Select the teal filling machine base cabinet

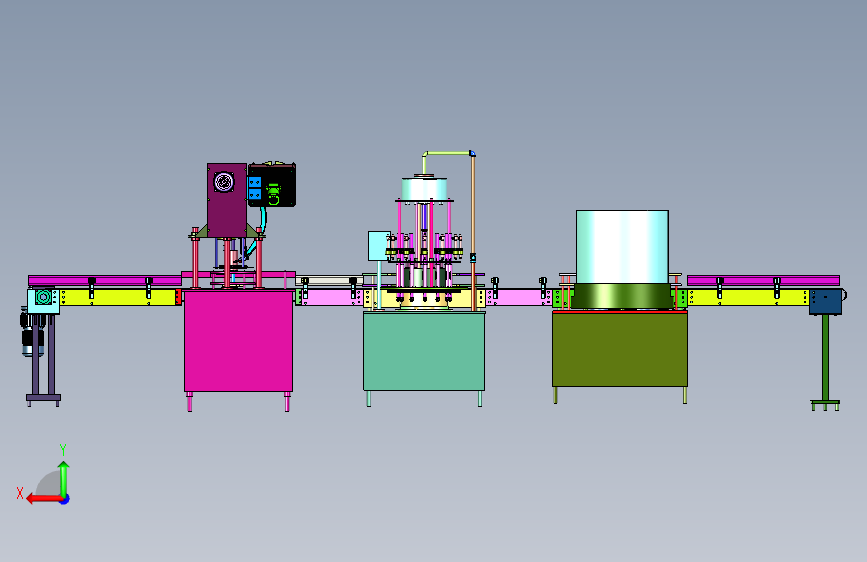tap(424, 352)
